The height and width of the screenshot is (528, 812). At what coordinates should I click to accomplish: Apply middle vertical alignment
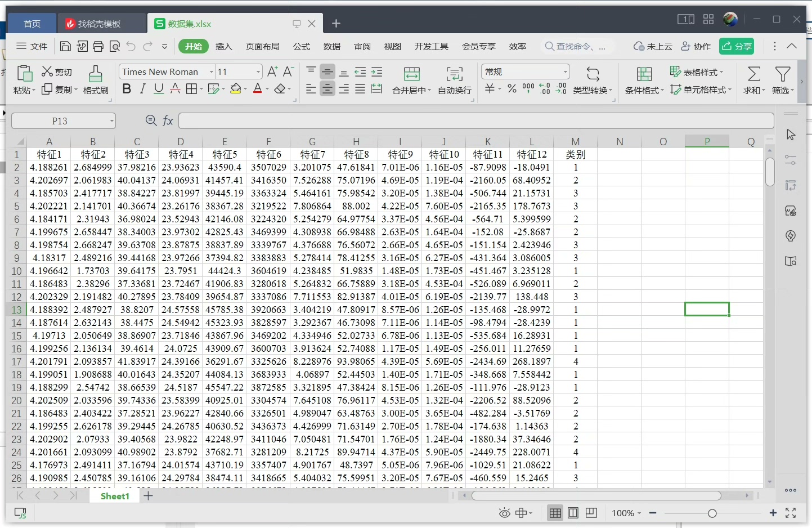tap(327, 71)
